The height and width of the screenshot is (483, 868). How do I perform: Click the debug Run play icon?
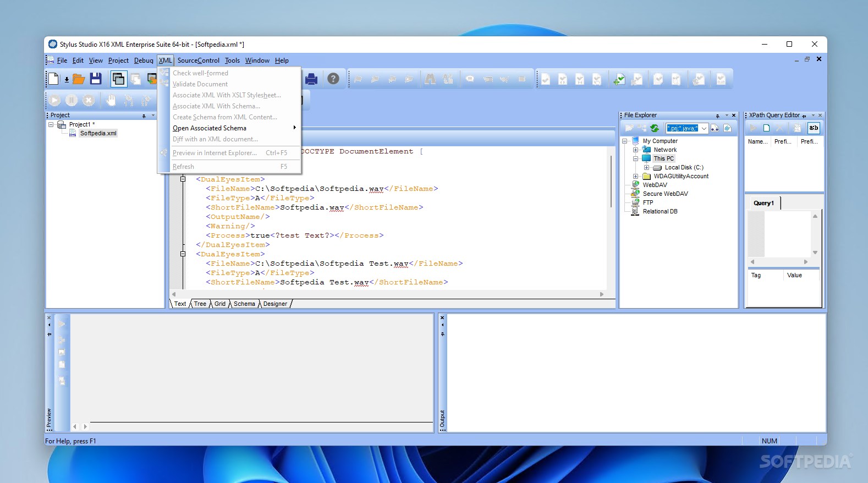(x=54, y=100)
